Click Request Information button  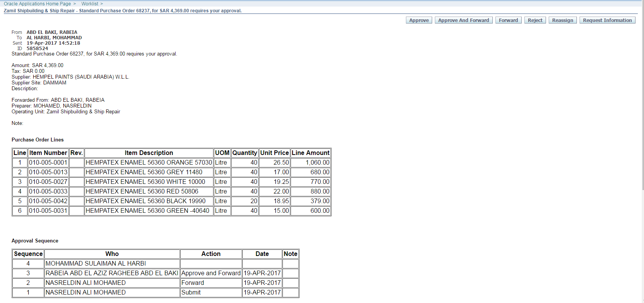607,20
